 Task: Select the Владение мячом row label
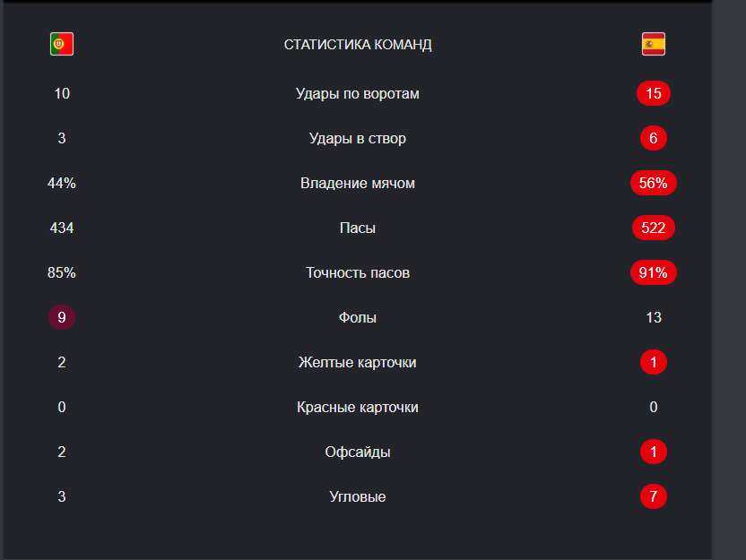coord(358,183)
